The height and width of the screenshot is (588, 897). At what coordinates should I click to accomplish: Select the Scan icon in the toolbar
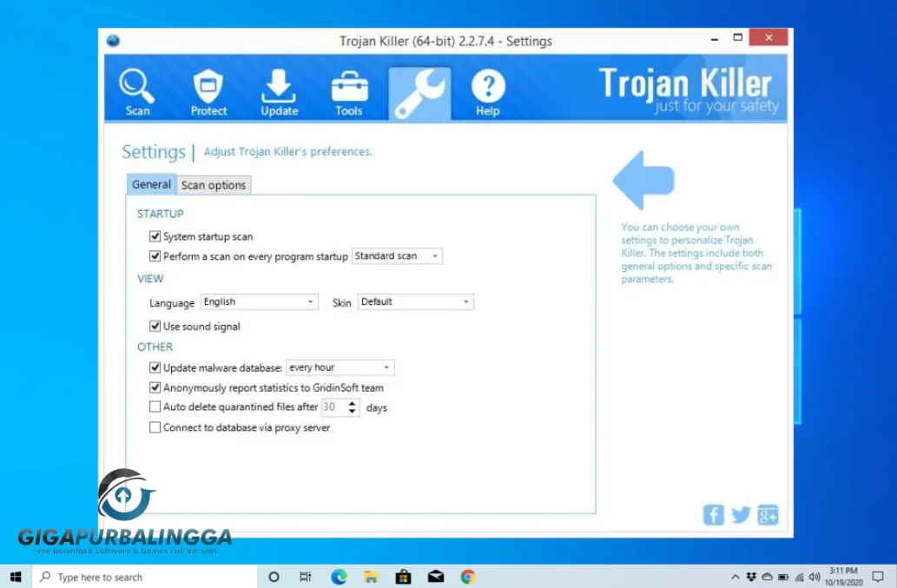point(136,88)
